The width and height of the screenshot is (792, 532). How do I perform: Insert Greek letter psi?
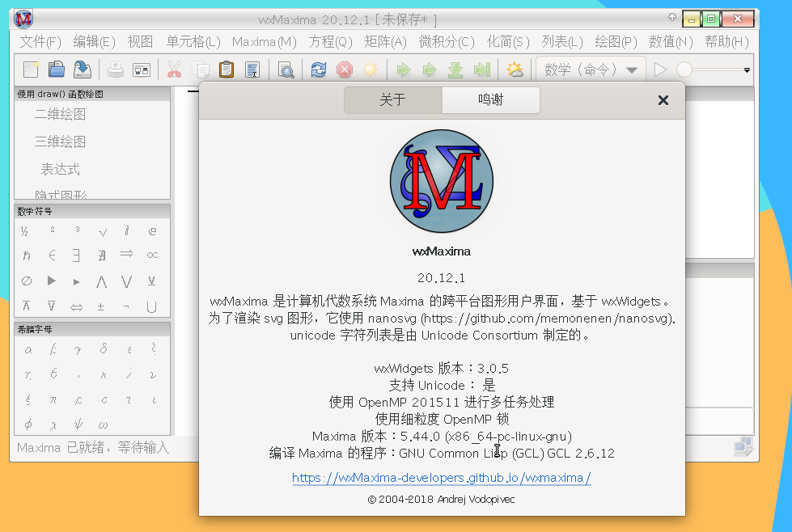point(78,424)
